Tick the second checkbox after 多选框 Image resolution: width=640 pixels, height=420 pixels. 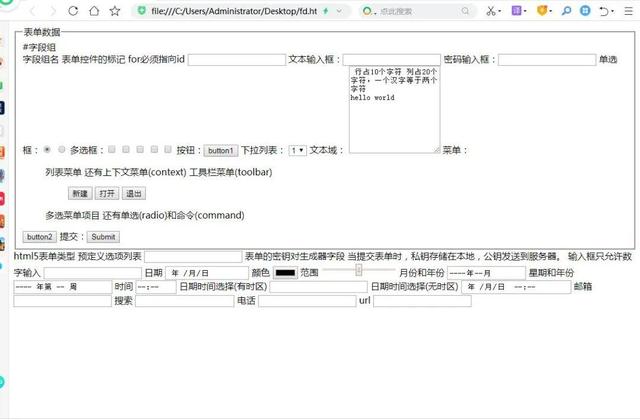pyautogui.click(x=126, y=149)
